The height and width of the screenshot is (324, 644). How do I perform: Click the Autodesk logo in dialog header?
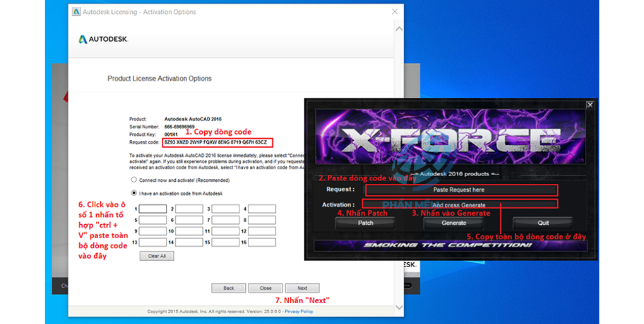(103, 40)
